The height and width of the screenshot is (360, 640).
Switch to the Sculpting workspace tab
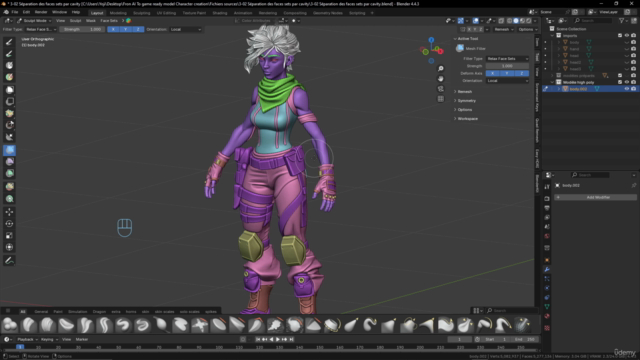pos(141,13)
